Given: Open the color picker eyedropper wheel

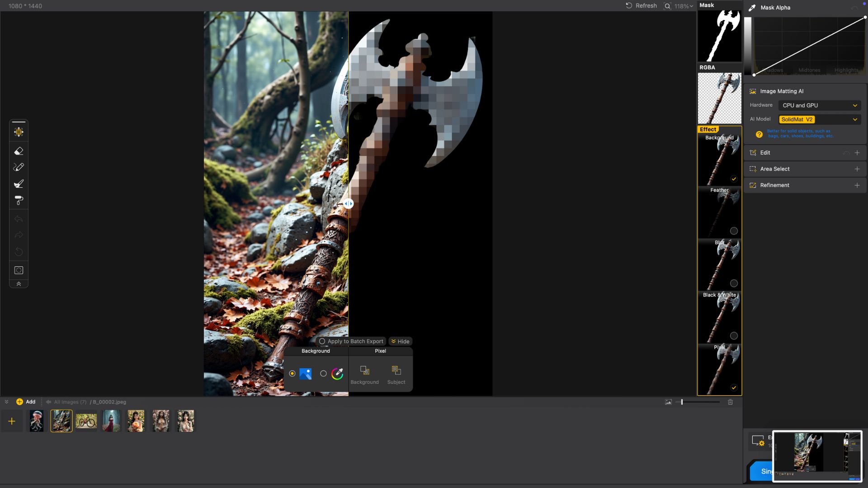Looking at the screenshot, I should (x=337, y=374).
